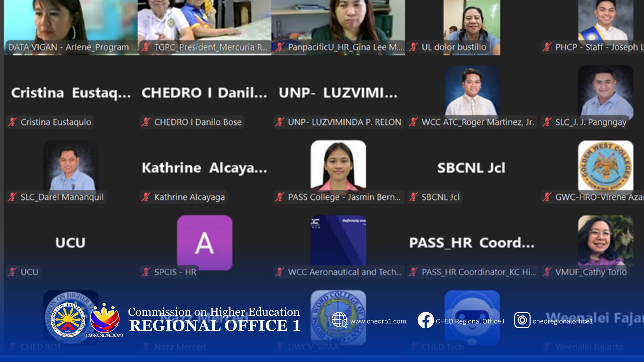Open the www.chedro1.com link

click(x=378, y=321)
